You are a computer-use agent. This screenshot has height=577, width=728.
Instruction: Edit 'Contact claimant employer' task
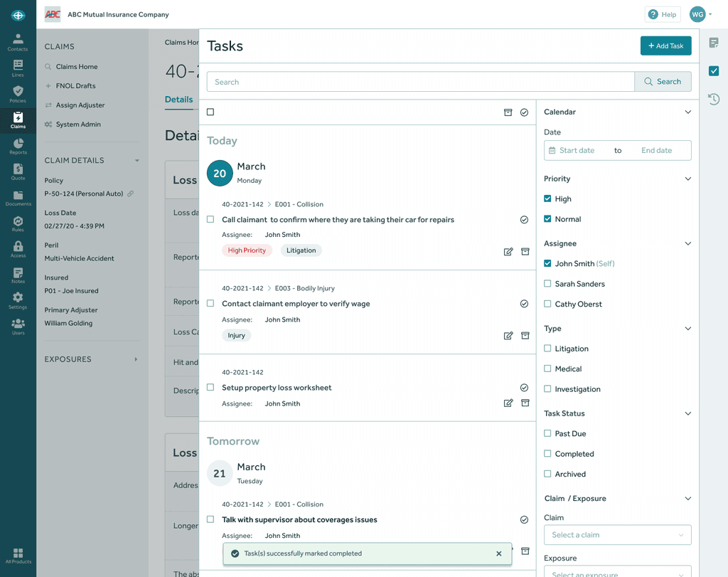[508, 335]
